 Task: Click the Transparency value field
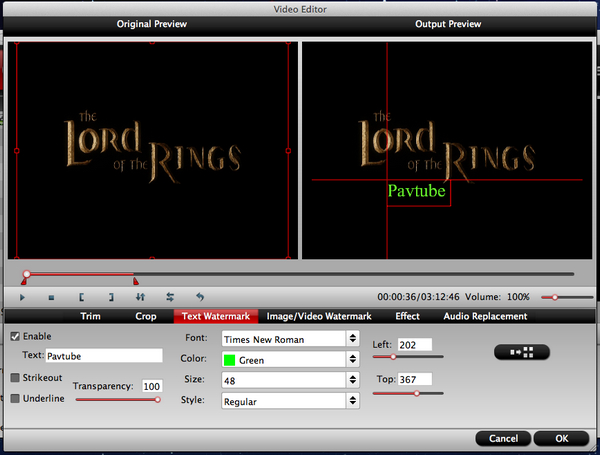(152, 386)
